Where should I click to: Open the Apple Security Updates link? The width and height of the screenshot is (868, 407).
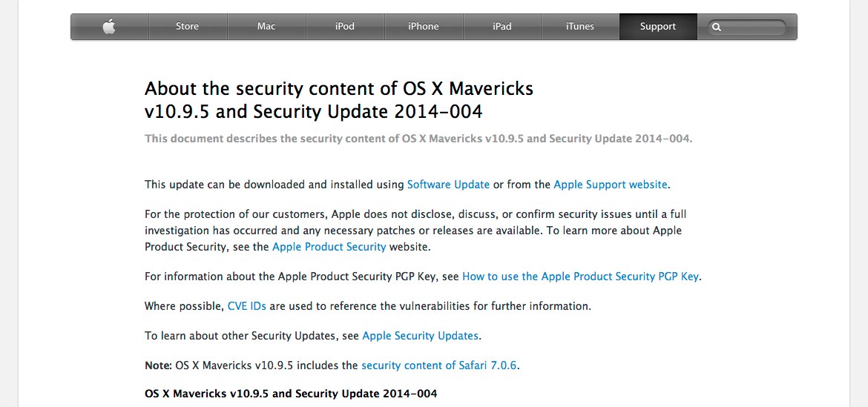point(420,336)
